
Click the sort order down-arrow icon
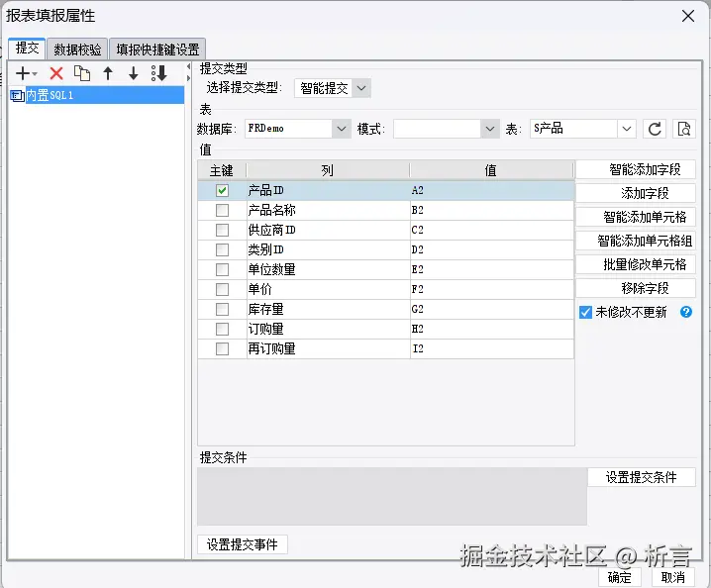(x=159, y=73)
